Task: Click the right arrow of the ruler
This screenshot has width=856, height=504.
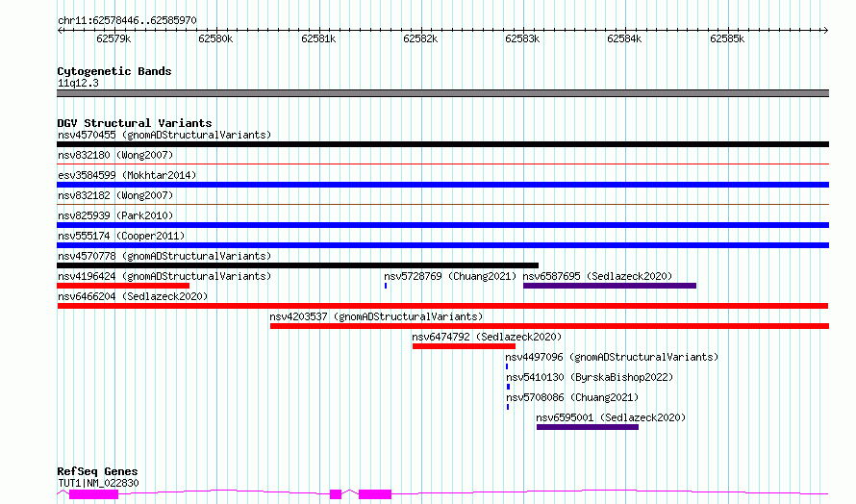Action: point(826,30)
